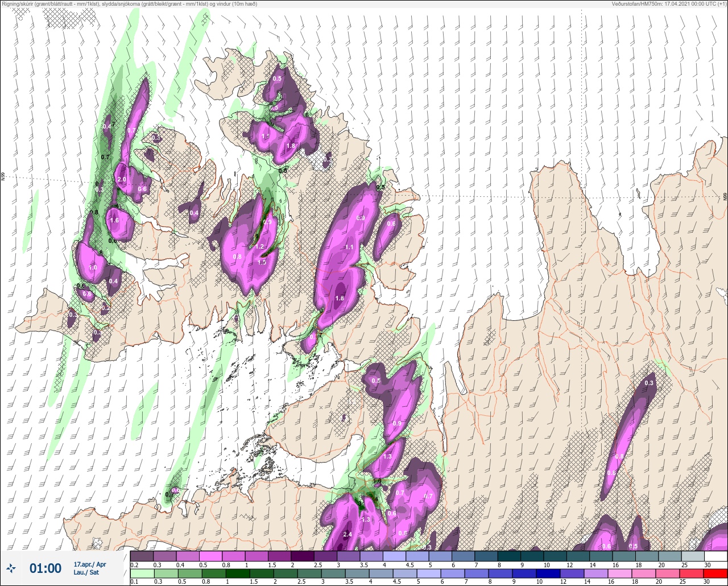Select the 01:00 forecast time display

(x=45, y=568)
